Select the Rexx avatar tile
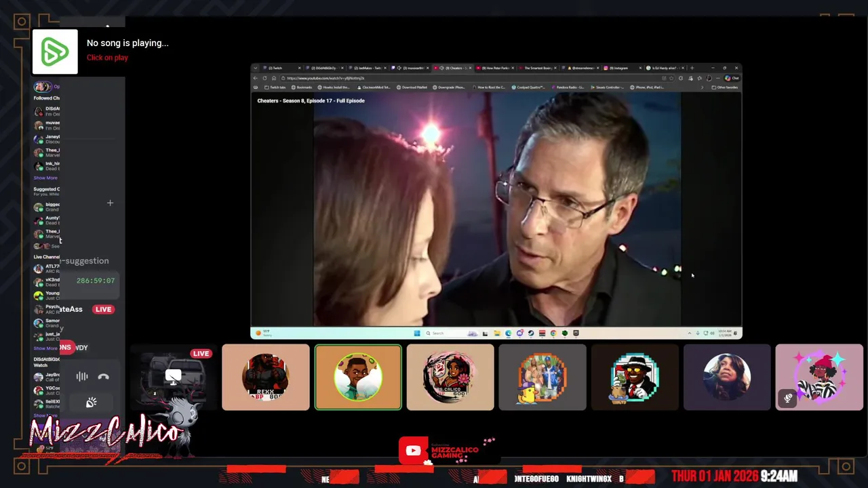 coord(266,378)
